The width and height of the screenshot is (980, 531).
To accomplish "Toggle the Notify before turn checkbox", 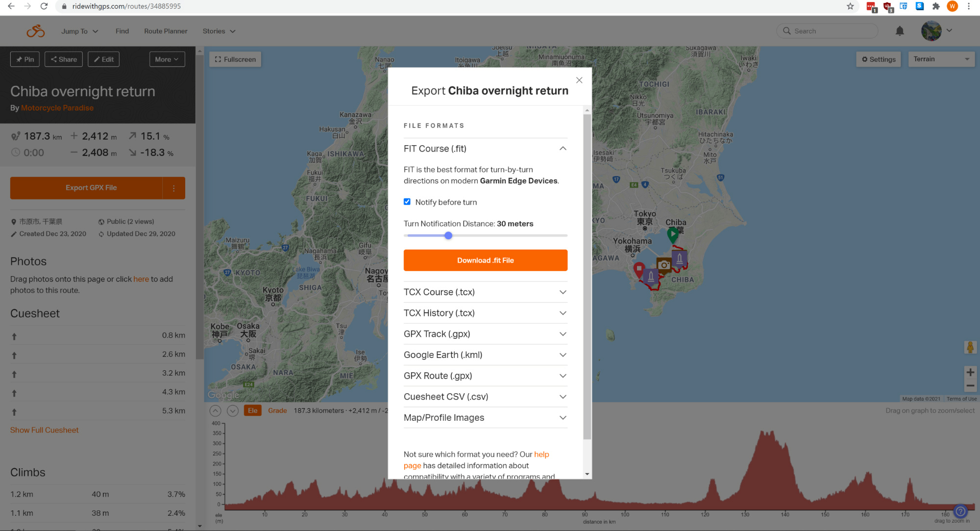I will 407,202.
